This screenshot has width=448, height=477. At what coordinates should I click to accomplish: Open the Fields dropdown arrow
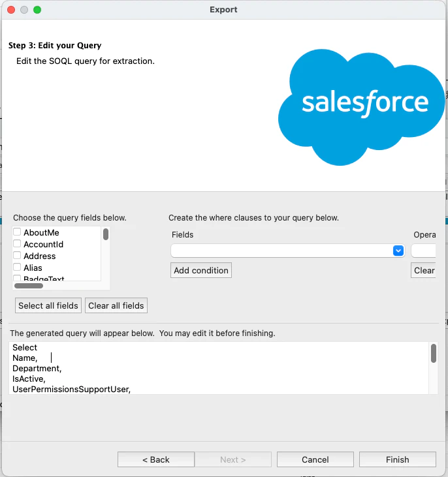(398, 251)
